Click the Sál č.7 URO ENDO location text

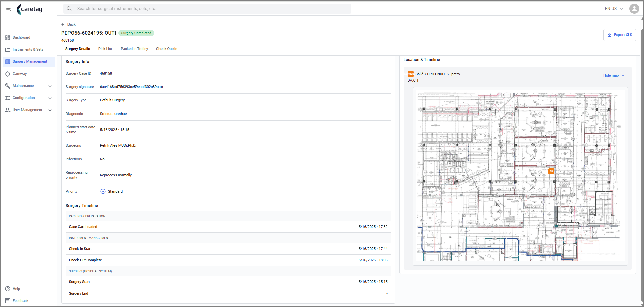coord(430,74)
